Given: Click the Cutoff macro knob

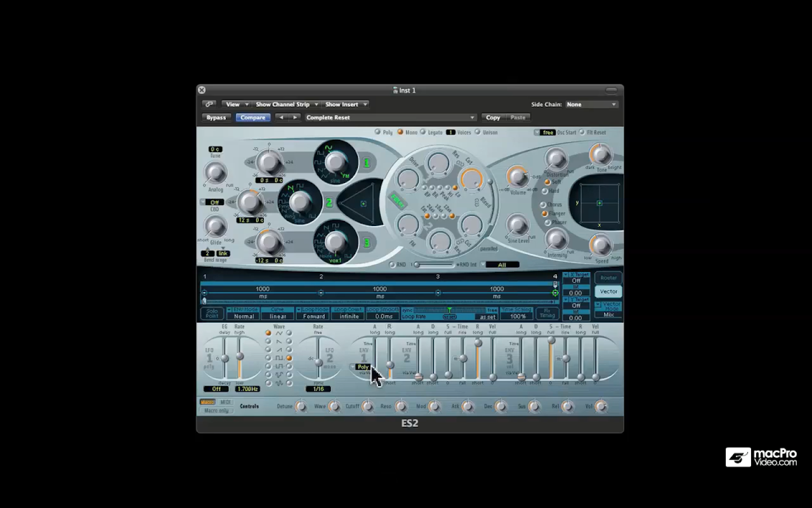Looking at the screenshot, I should 367,406.
